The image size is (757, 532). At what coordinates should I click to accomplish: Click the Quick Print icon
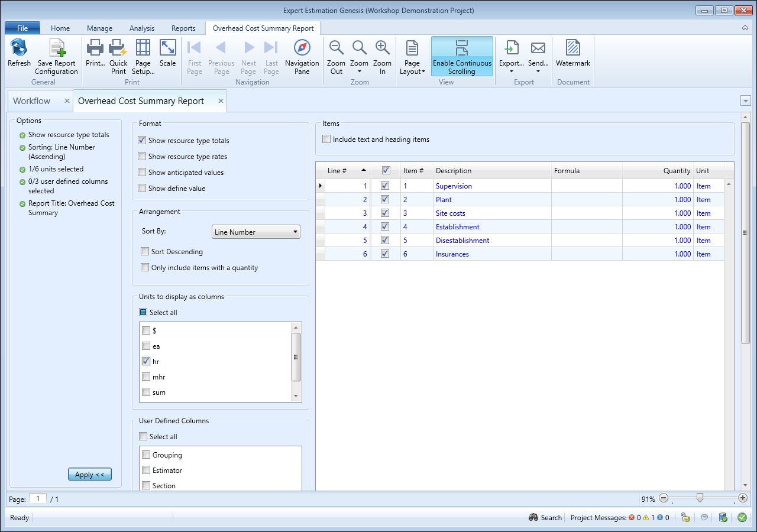118,48
